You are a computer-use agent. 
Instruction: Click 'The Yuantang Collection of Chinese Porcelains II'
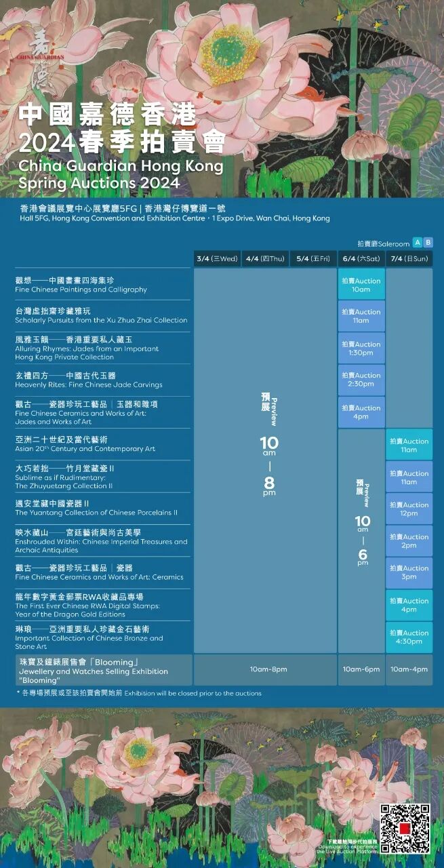(96, 513)
